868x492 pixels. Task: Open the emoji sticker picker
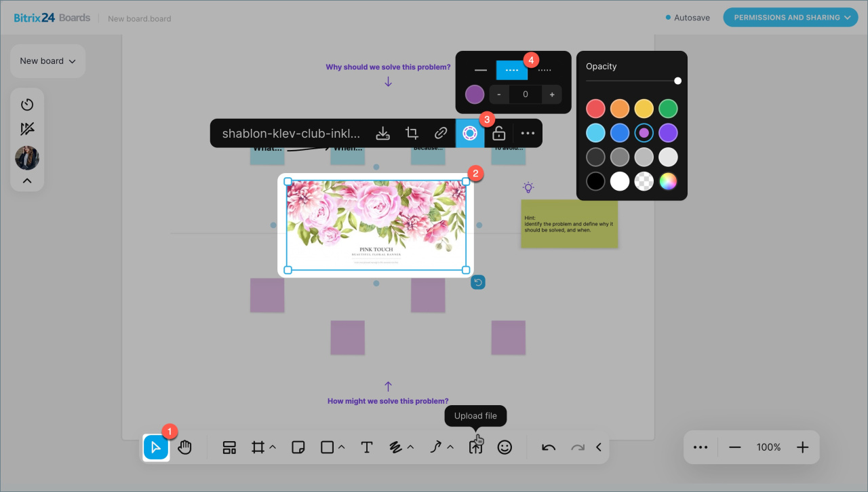(x=505, y=447)
